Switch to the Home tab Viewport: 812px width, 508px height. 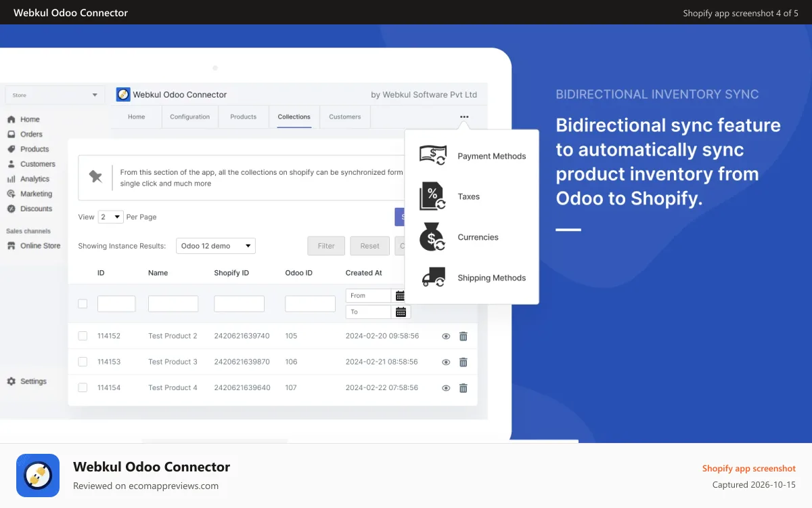point(137,117)
